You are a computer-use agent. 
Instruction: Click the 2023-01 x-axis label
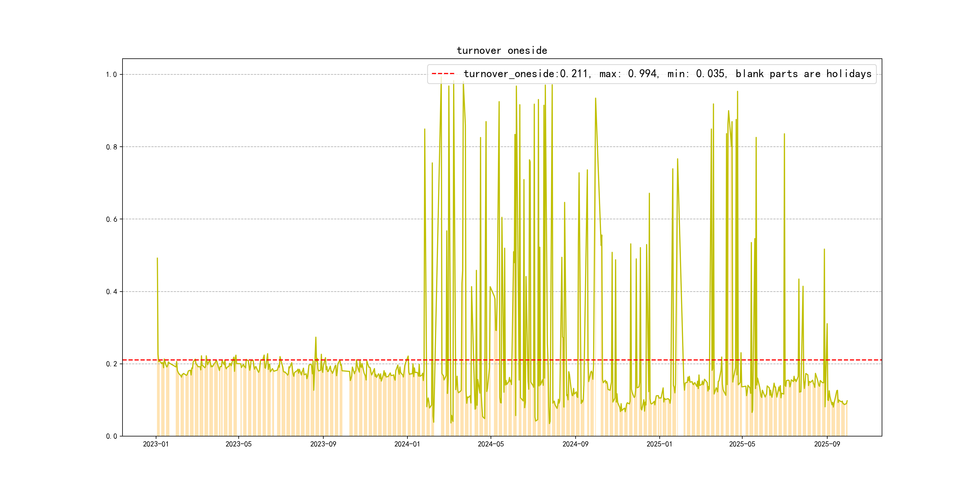click(155, 444)
